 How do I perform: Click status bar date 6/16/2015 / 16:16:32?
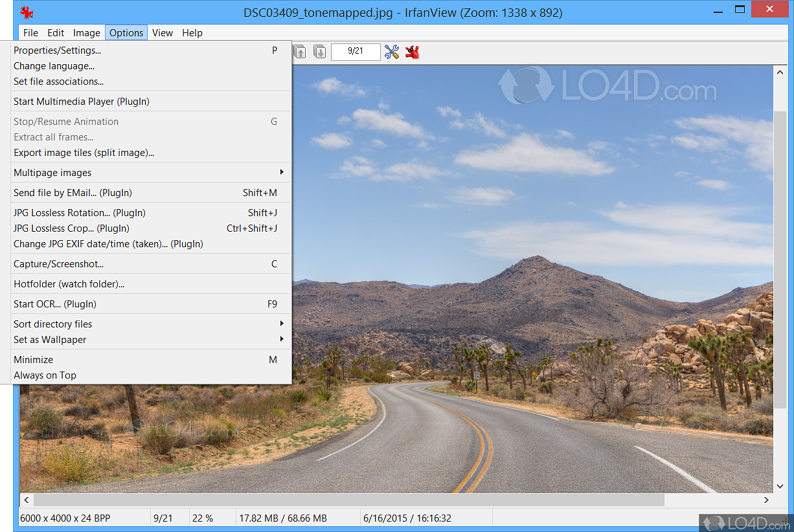click(x=407, y=518)
